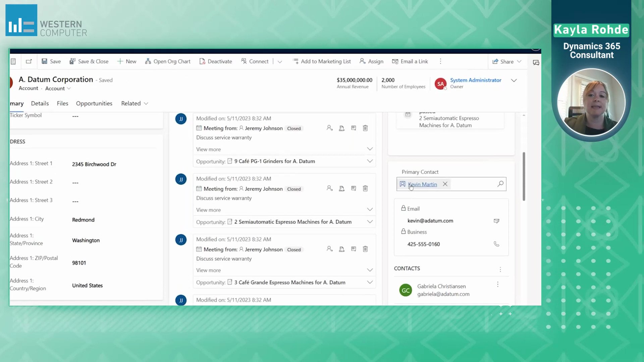Open the search magnifier in Primary Contact field
Screen dimensions: 644x362
pyautogui.click(x=500, y=184)
